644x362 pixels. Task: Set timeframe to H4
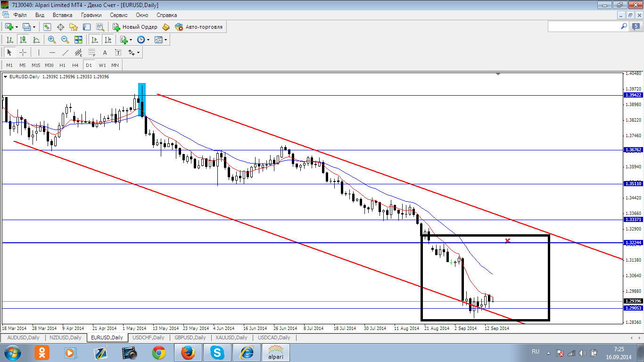[x=75, y=65]
